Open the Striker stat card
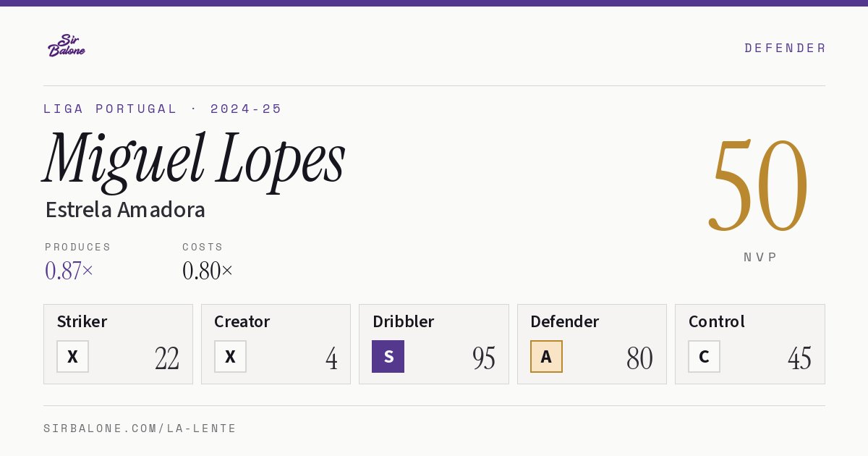This screenshot has height=456, width=868. (118, 344)
